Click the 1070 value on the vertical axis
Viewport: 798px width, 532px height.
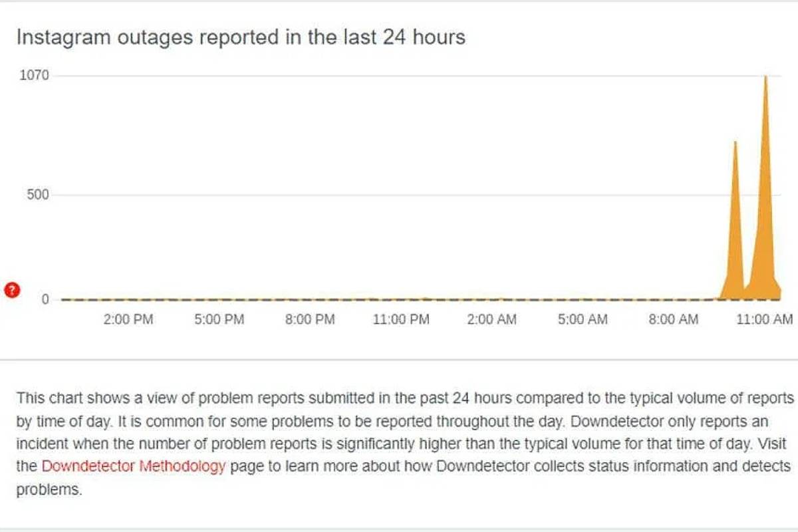(x=33, y=76)
